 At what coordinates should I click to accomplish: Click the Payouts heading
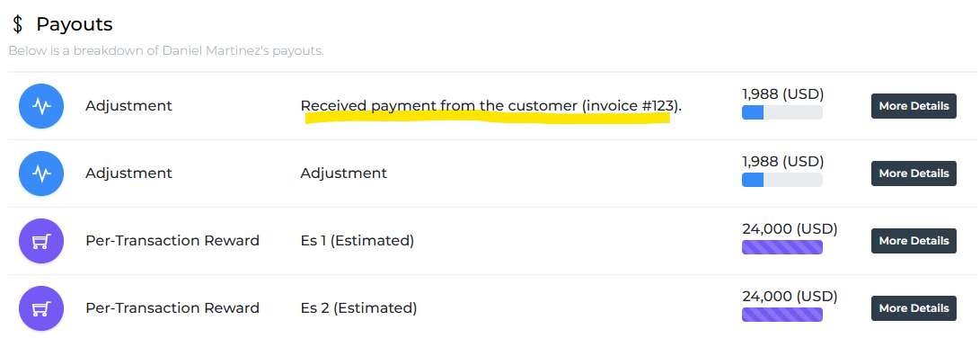[x=75, y=24]
